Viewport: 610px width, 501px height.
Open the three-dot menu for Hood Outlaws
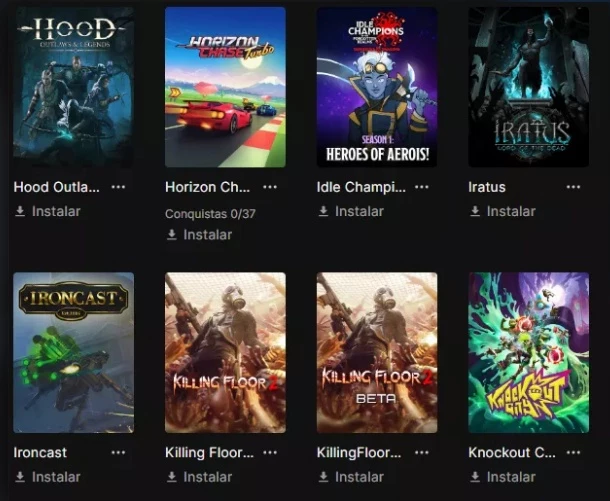118,187
